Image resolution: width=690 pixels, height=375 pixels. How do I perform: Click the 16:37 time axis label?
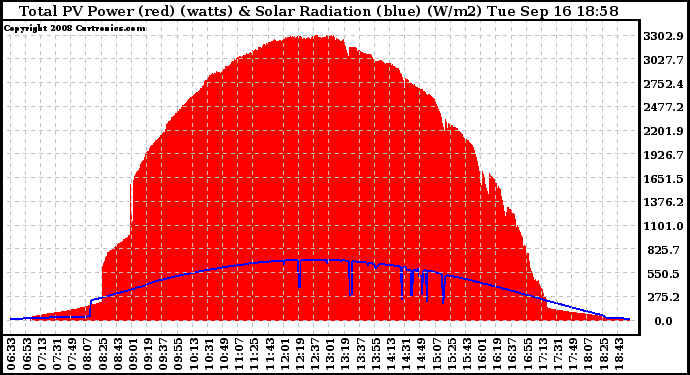click(512, 353)
